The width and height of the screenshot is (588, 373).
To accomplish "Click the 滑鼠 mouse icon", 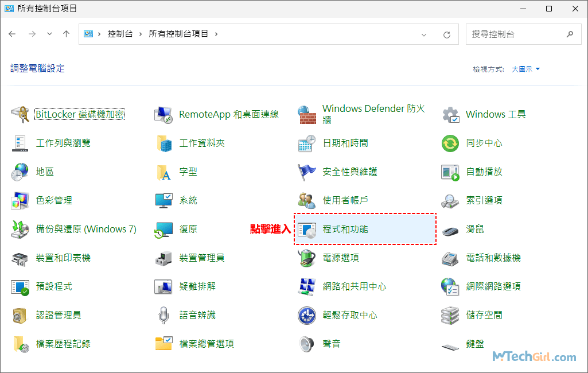I will pos(450,230).
